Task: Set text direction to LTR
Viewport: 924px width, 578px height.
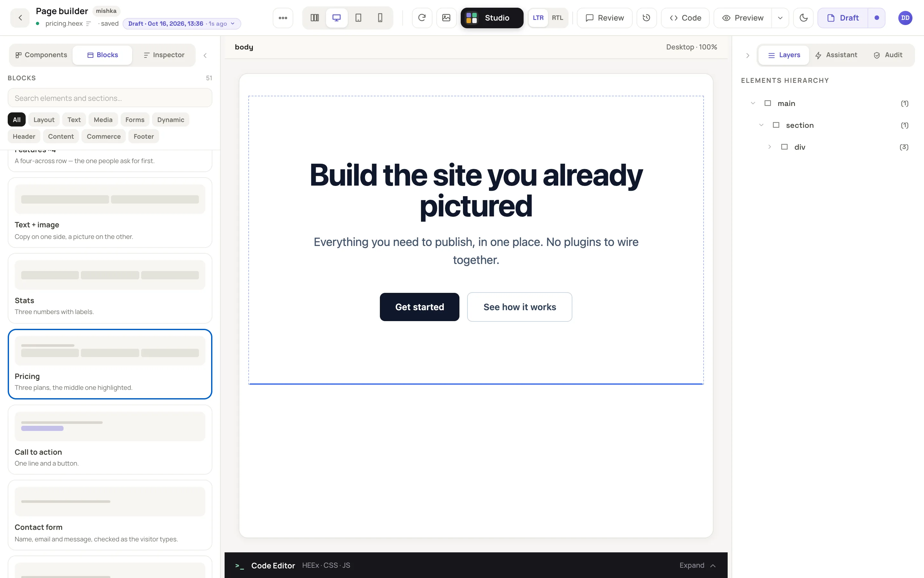Action: pyautogui.click(x=538, y=18)
